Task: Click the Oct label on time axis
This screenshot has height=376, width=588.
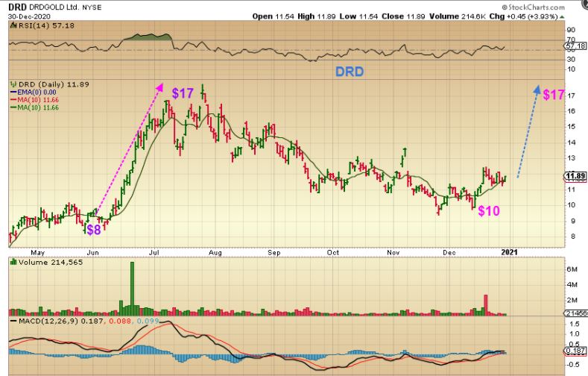Action: (332, 253)
